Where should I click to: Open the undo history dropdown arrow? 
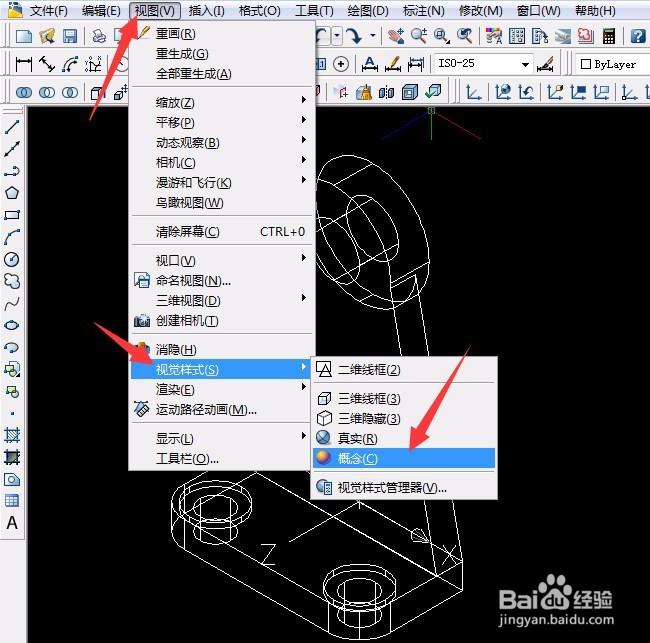(337, 36)
